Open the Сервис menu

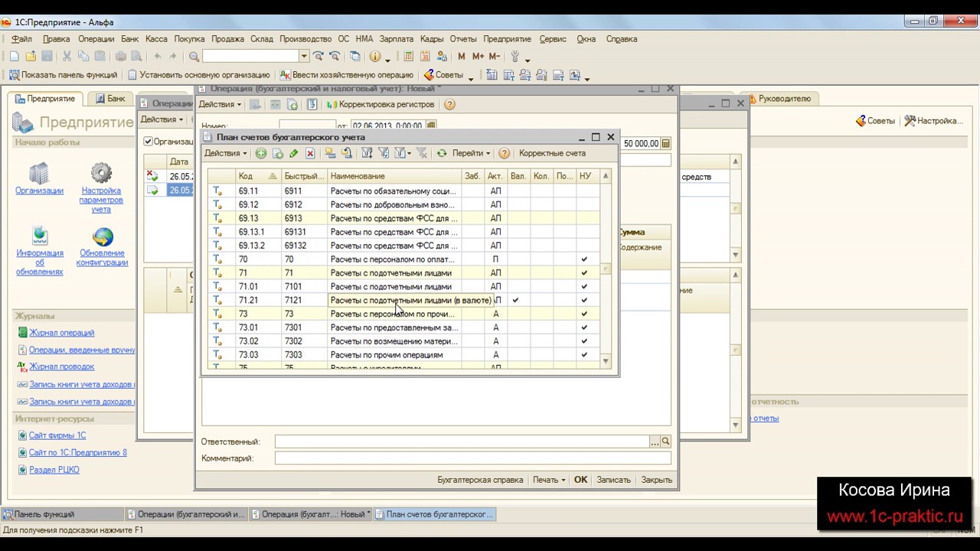(553, 39)
